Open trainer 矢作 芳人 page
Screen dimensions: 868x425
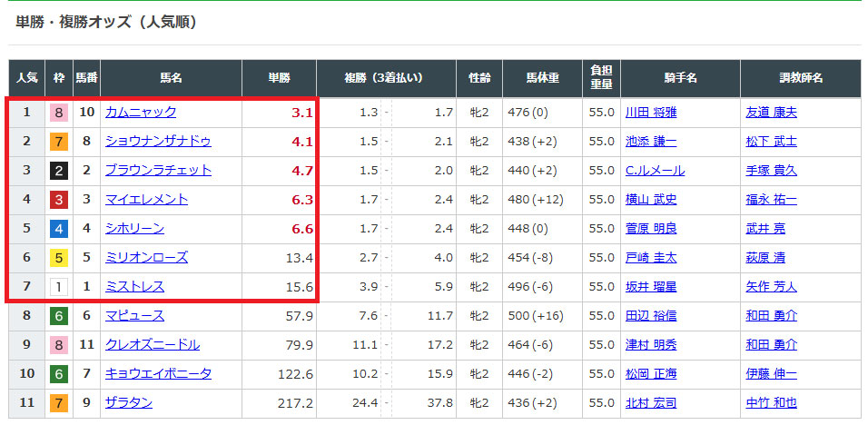(x=771, y=286)
